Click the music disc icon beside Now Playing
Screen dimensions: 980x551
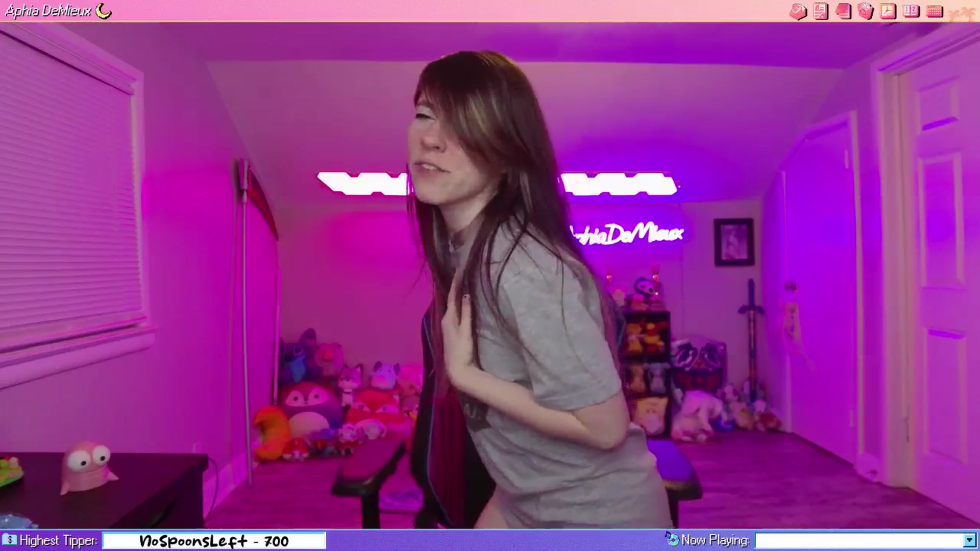(672, 539)
